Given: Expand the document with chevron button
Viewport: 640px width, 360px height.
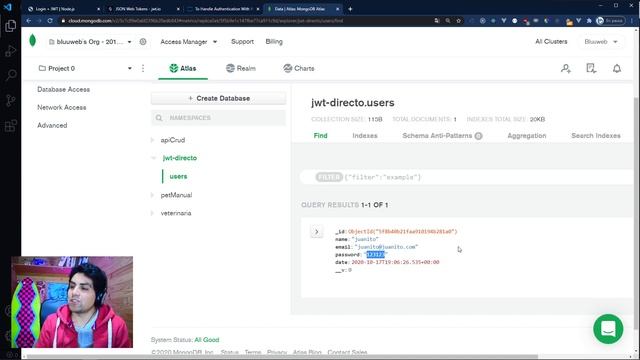Looking at the screenshot, I should pyautogui.click(x=316, y=232).
